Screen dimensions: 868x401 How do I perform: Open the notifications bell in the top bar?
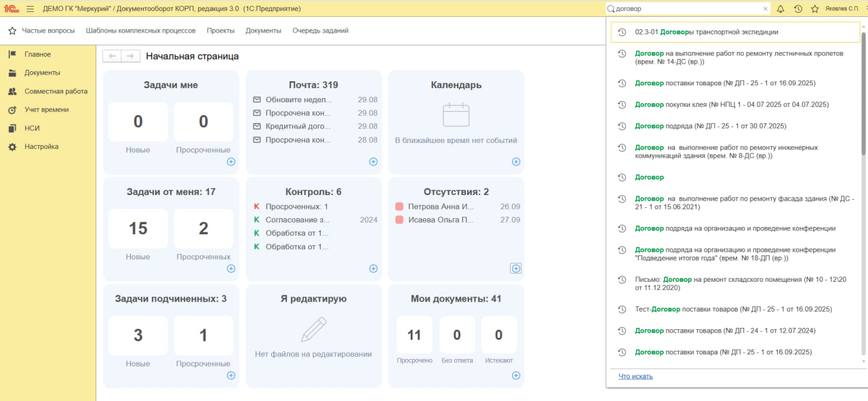781,9
